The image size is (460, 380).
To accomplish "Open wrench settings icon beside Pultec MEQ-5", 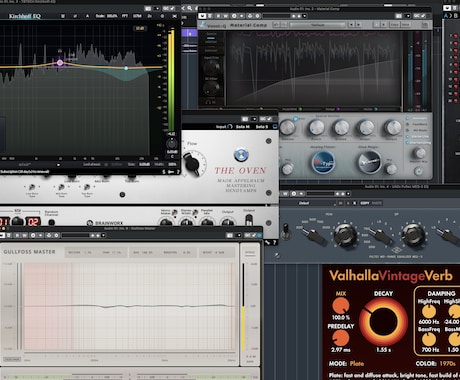I will pos(267,243).
